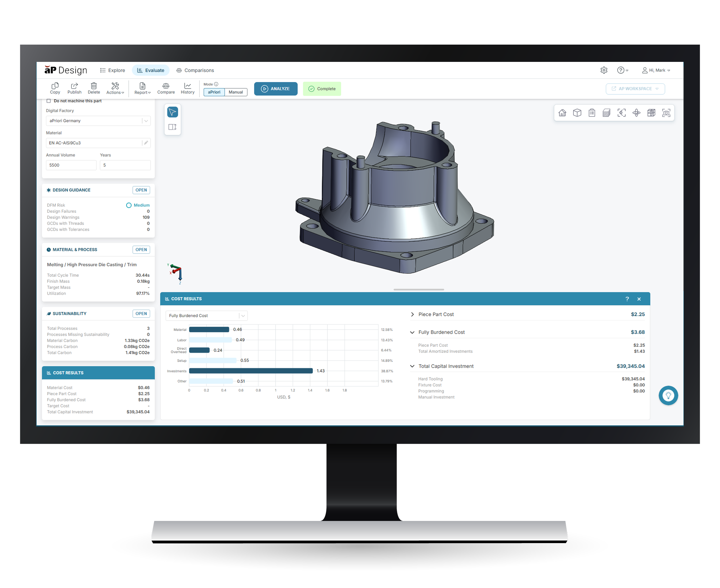Open the Digital Factory dropdown
720x588 pixels.
[x=98, y=121]
